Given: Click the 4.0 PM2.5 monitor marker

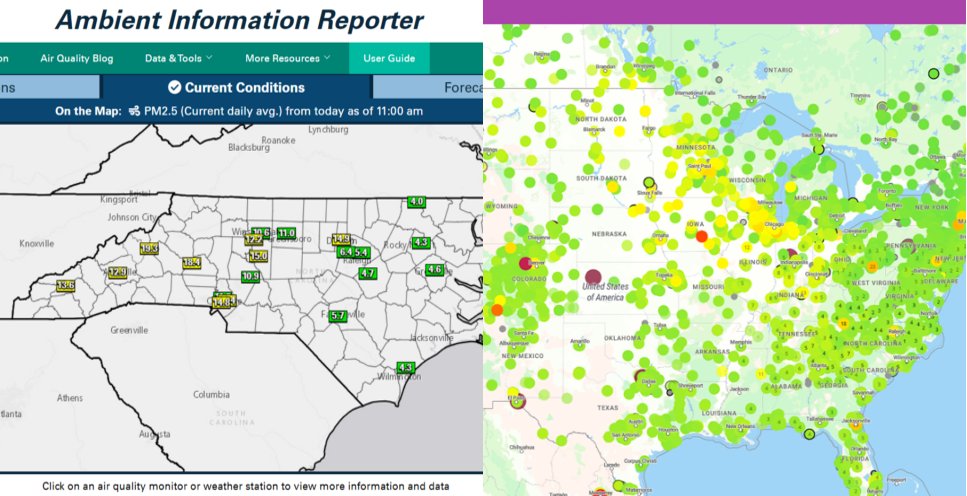Looking at the screenshot, I should click(417, 201).
